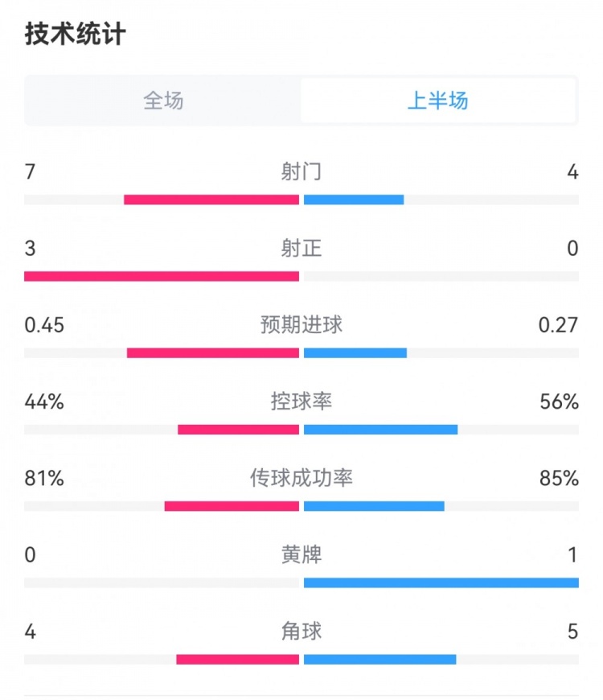
Task: Click the pink 角球 progress bar
Action: [238, 660]
